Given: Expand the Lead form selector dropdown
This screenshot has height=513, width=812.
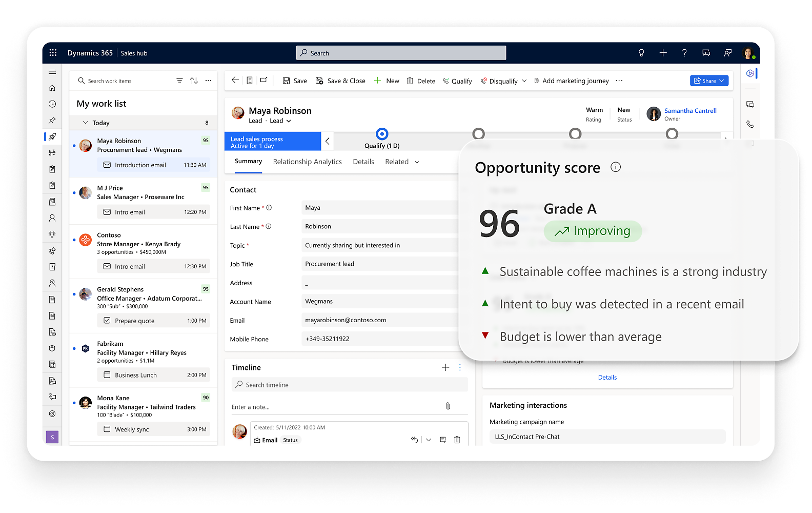Looking at the screenshot, I should pos(289,121).
